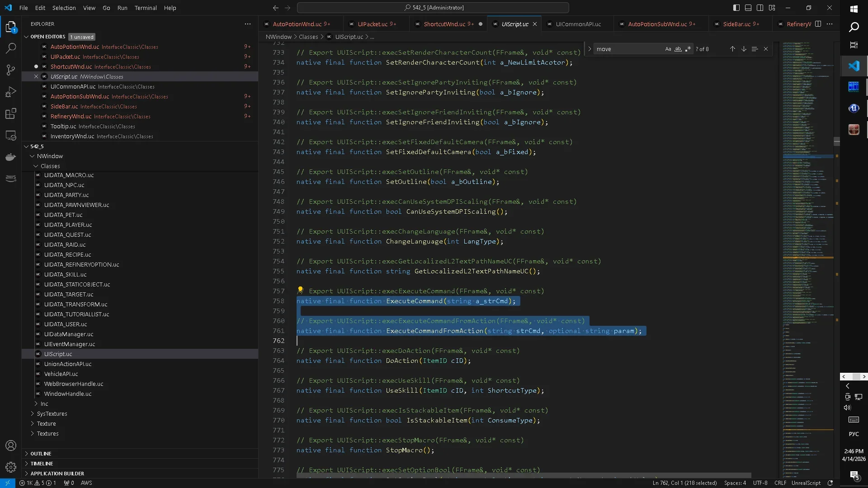Open the Run and Debug view
The height and width of the screenshot is (488, 868).
click(11, 92)
